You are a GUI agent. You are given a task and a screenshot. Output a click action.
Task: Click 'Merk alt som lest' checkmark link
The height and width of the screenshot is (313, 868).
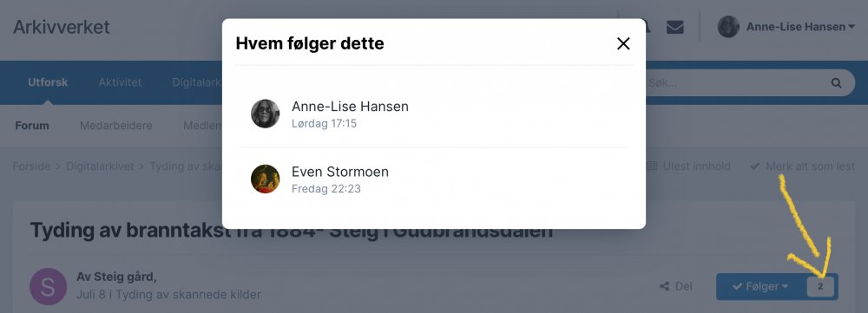(x=802, y=166)
